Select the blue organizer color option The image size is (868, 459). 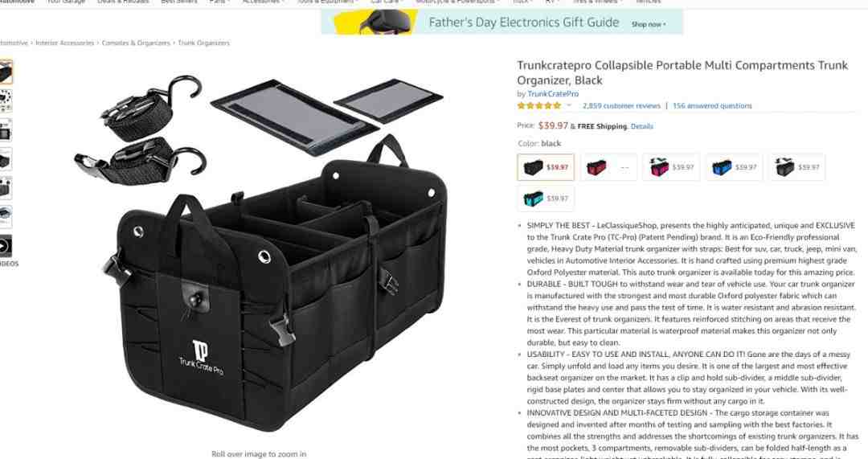(x=734, y=166)
